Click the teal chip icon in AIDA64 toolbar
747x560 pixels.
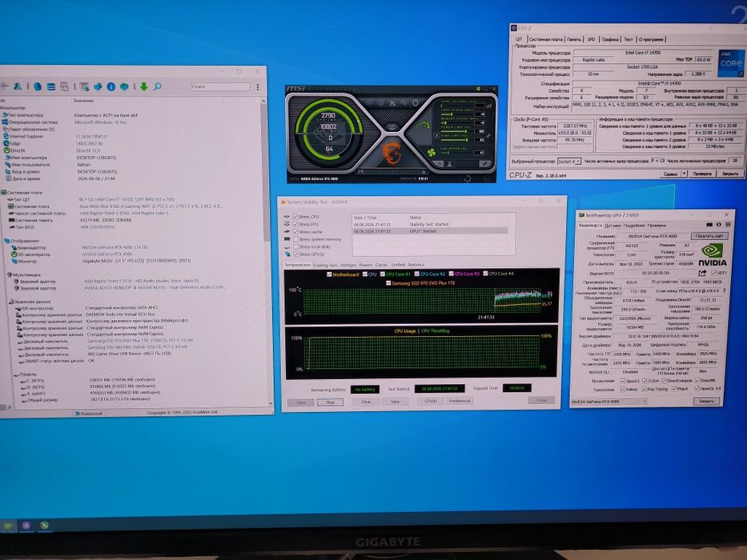[x=124, y=86]
